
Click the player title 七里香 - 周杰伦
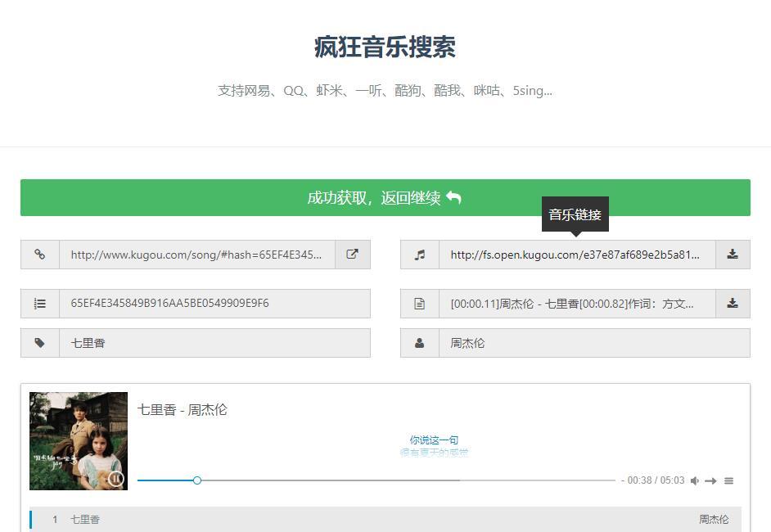click(183, 409)
